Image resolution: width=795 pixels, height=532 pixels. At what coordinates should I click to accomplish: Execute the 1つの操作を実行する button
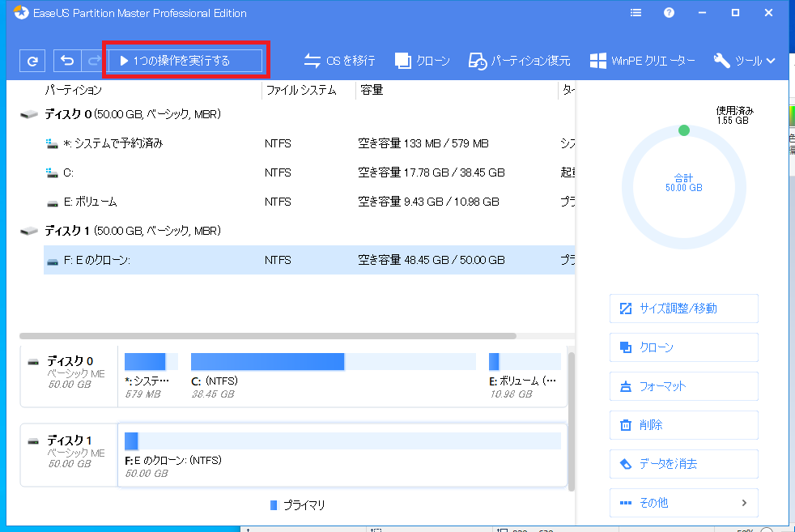(185, 59)
